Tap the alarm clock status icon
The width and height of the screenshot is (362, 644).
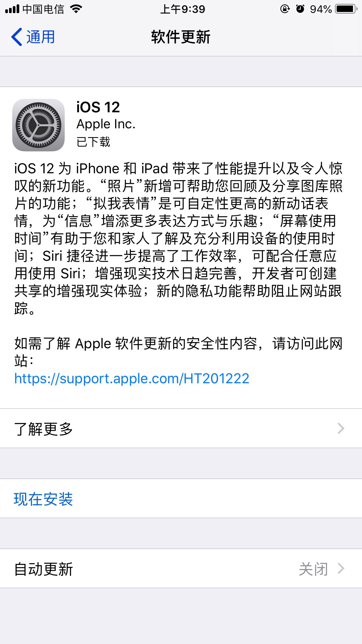point(300,9)
